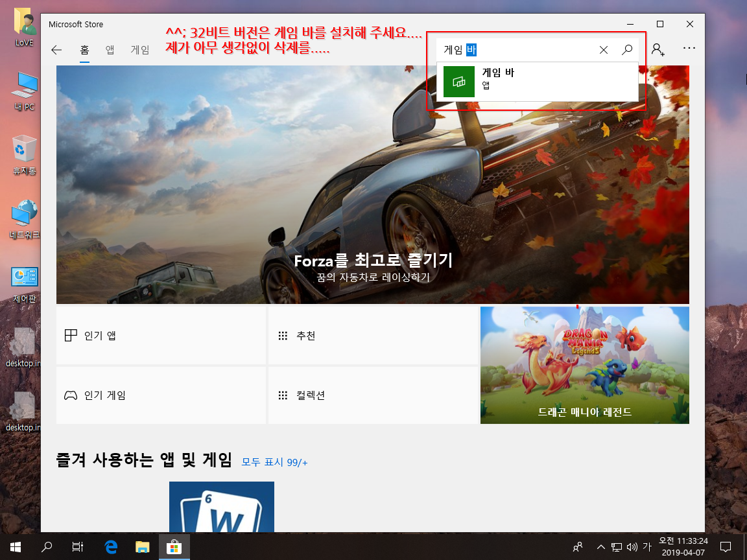Expand hidden tray icons chevron
Screen dimensions: 747x560
pyautogui.click(x=600, y=547)
